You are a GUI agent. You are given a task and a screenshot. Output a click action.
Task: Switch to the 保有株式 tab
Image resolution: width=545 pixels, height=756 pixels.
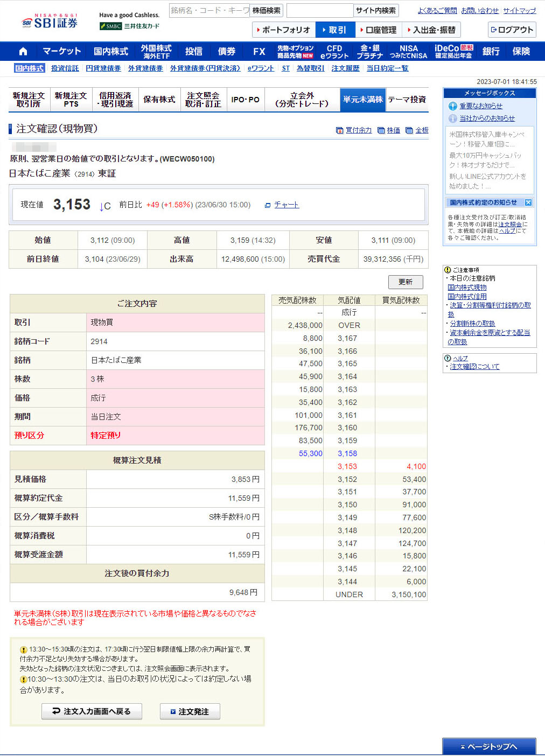tap(159, 100)
